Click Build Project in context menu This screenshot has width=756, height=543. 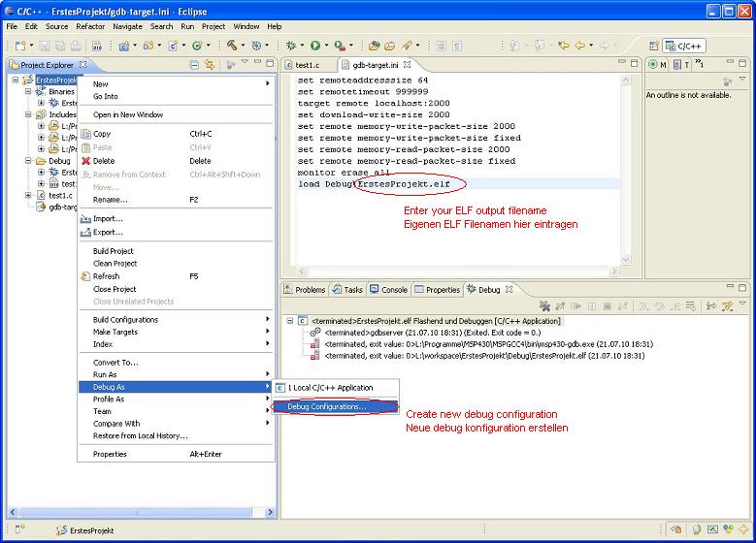(x=177, y=251)
